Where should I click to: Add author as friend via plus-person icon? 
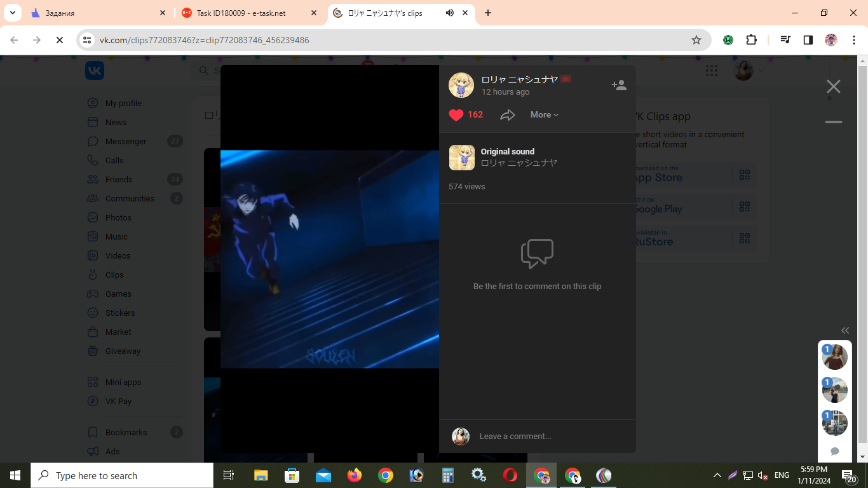pos(619,85)
